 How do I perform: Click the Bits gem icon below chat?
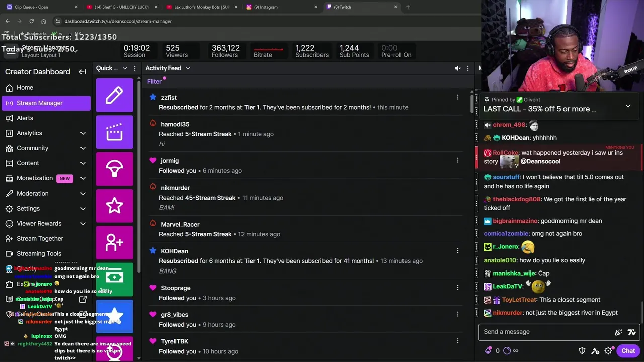(x=488, y=351)
